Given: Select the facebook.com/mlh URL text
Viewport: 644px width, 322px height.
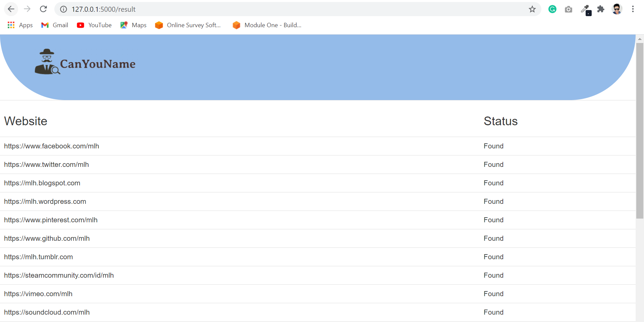Looking at the screenshot, I should 52,146.
